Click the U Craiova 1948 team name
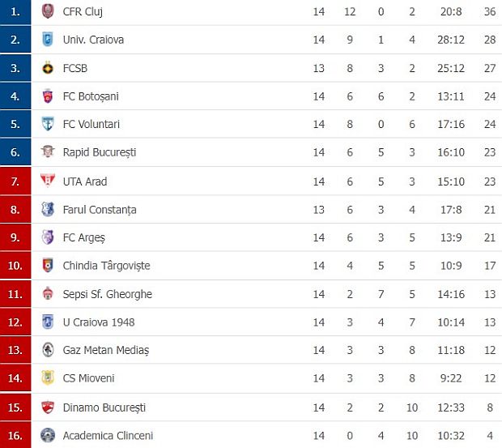Image resolution: width=502 pixels, height=448 pixels. pyautogui.click(x=99, y=322)
